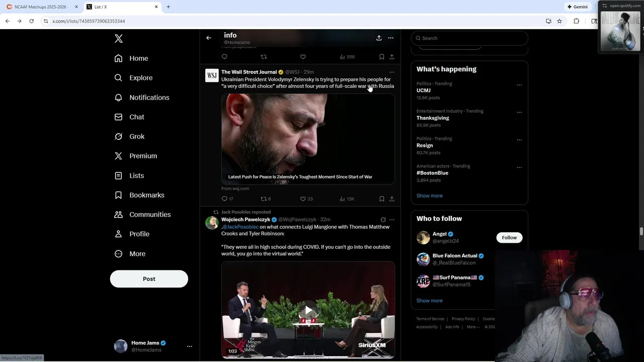Open browser extensions puzzle icon
This screenshot has height=362, width=644.
pos(577,21)
